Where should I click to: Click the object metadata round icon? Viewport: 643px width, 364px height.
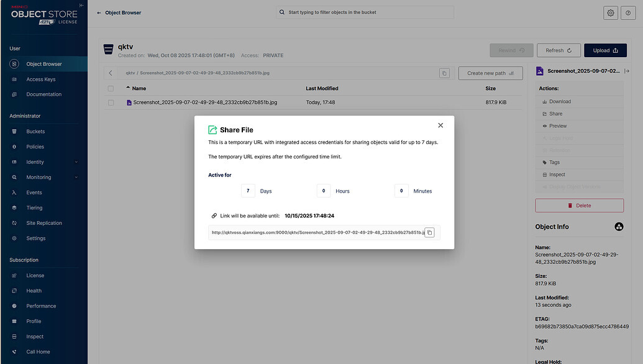pyautogui.click(x=619, y=227)
